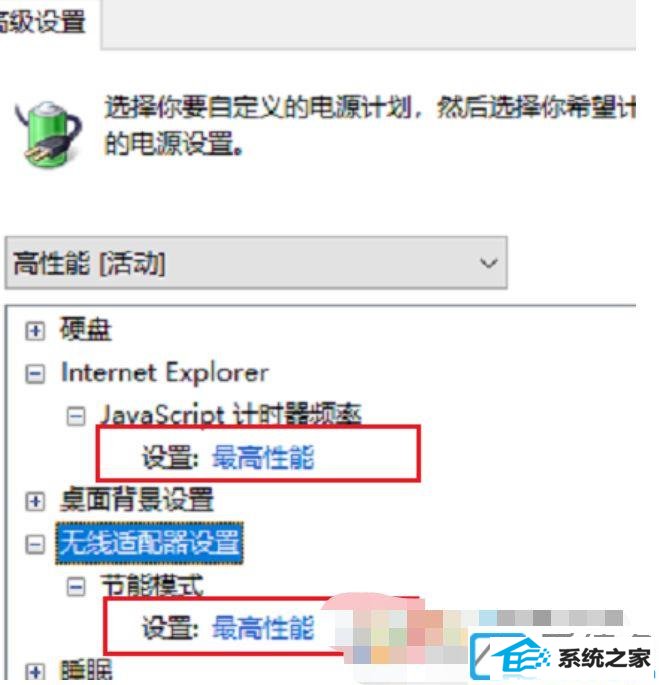
Task: Expand the 睡眠 tree node
Action: point(35,672)
